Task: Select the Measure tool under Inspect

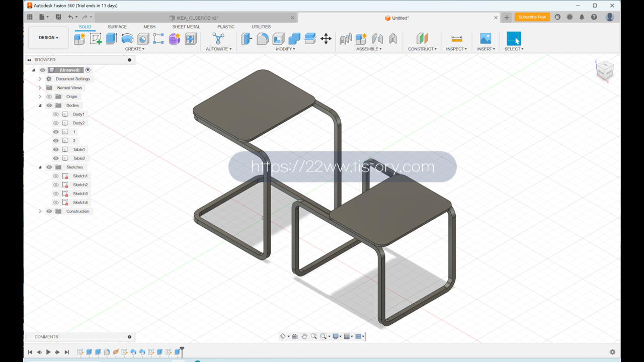Action: point(457,39)
